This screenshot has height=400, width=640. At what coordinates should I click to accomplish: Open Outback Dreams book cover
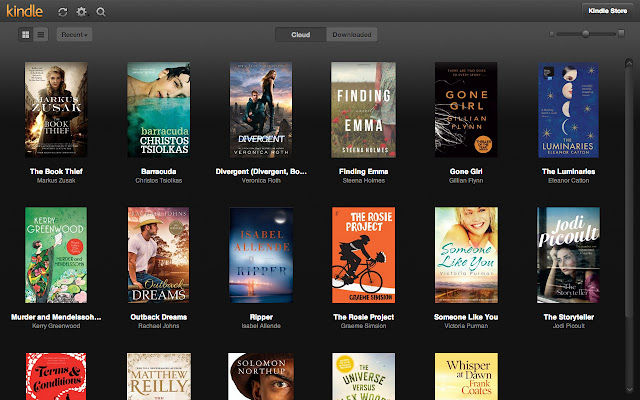tap(158, 255)
